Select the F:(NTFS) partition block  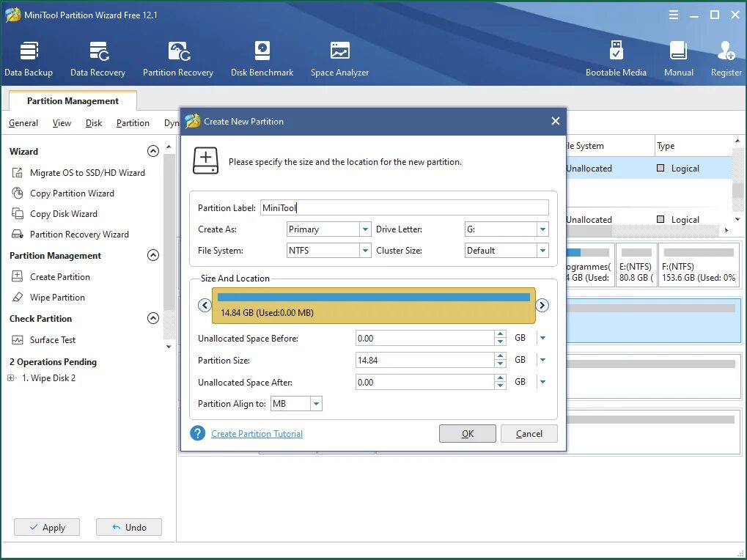point(699,265)
